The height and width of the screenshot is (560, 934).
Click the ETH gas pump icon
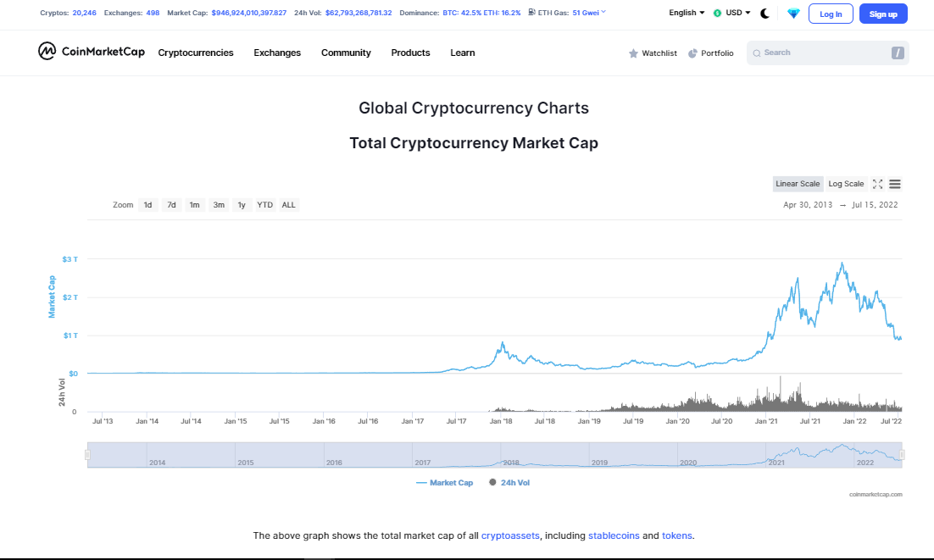tap(531, 12)
